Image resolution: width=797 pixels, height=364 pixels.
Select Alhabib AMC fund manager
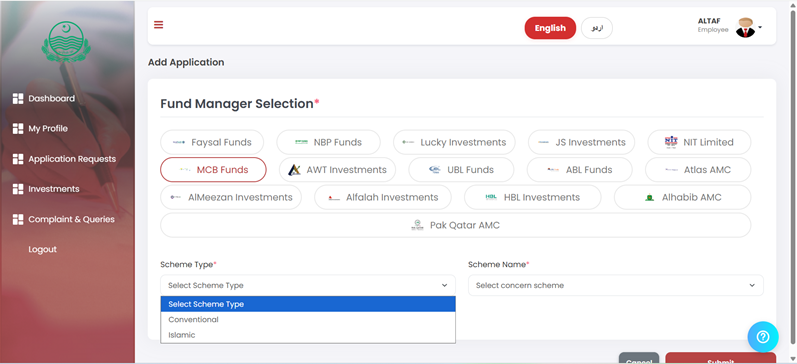pos(683,197)
